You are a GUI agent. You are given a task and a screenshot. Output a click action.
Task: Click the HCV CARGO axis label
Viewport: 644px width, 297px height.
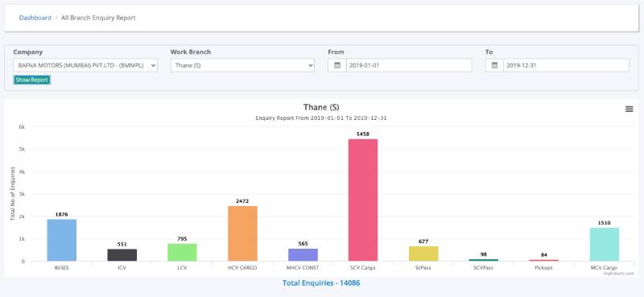(x=242, y=267)
